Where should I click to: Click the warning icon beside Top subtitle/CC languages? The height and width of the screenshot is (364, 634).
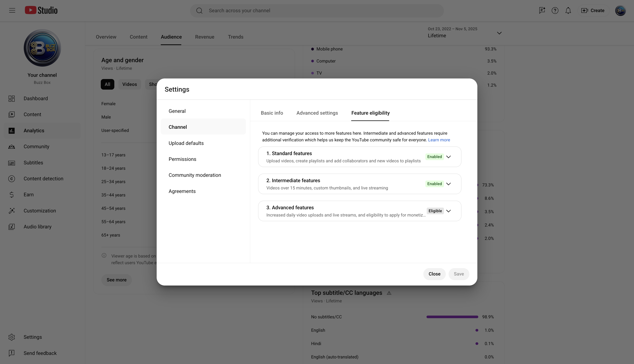pos(389,293)
